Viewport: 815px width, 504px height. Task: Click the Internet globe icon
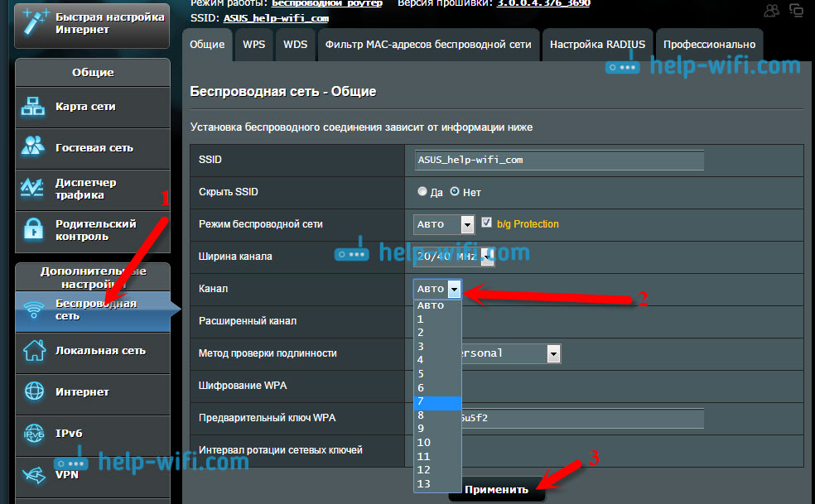34,392
